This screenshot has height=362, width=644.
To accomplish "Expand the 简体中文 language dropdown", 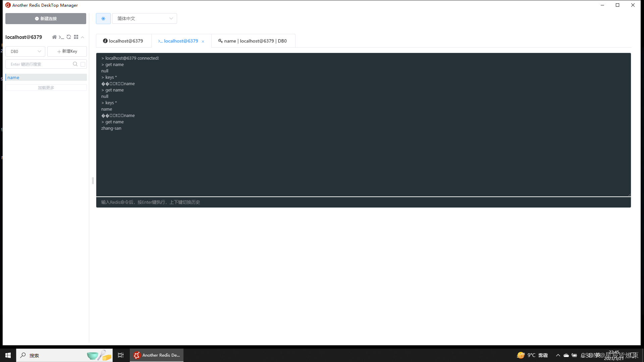I will [144, 19].
